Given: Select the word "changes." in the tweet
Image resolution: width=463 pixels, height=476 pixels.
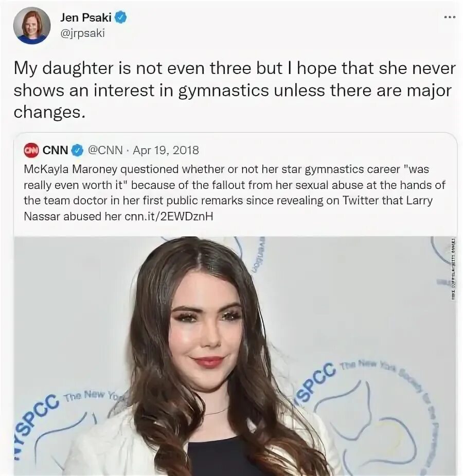Looking at the screenshot, I should click(49, 113).
